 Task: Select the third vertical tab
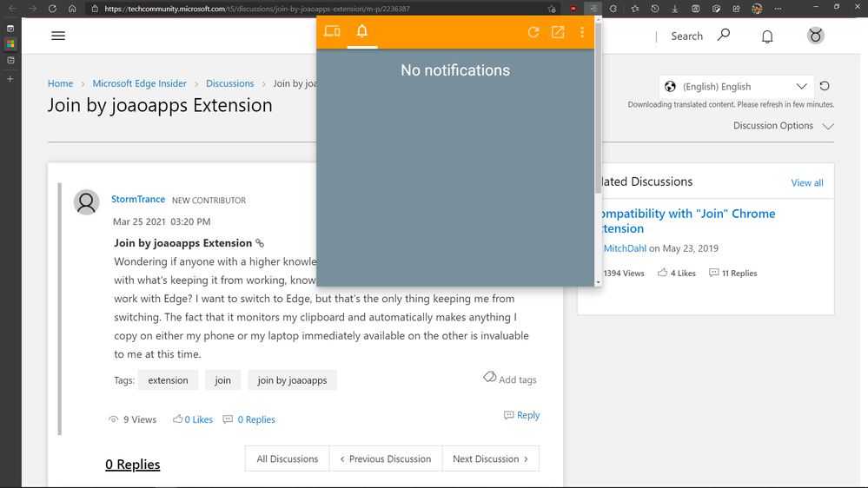(10, 60)
